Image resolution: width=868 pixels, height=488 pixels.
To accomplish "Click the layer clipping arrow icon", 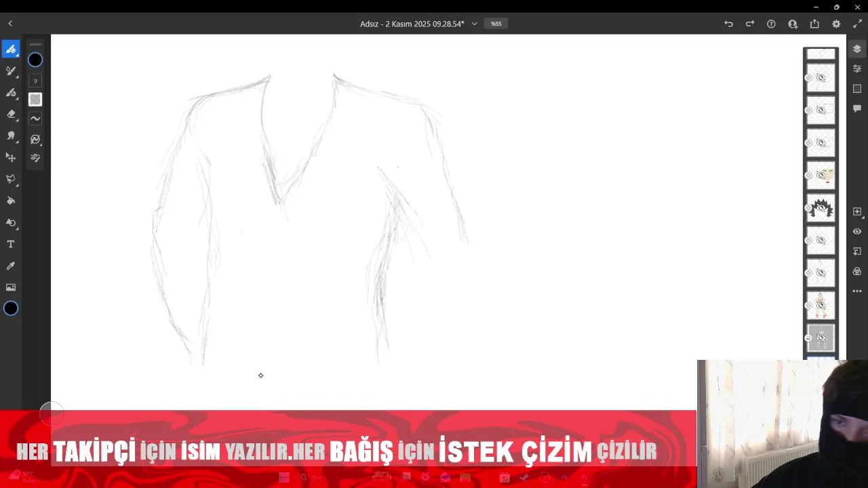I will coord(857,251).
